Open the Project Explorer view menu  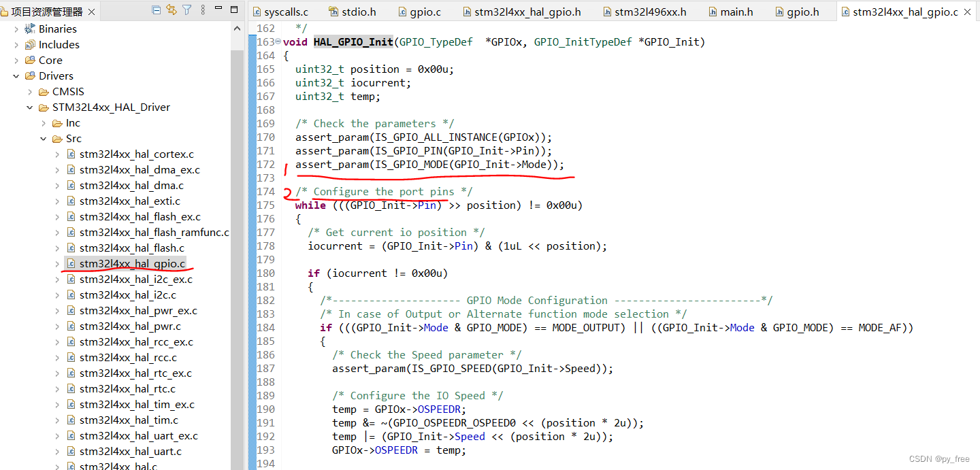click(x=204, y=10)
